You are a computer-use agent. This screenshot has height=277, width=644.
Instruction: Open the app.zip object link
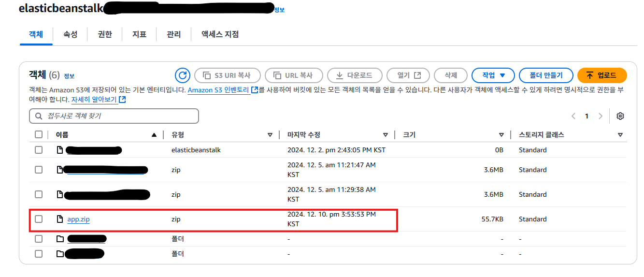click(78, 219)
